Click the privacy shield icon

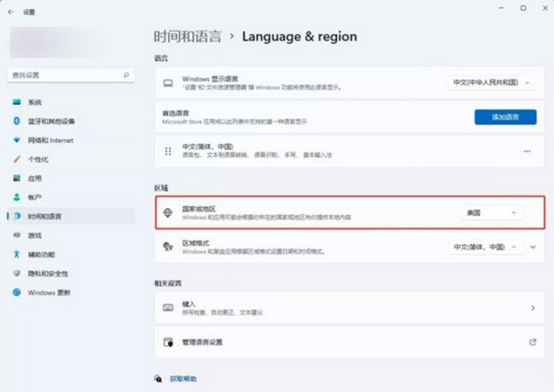click(17, 273)
